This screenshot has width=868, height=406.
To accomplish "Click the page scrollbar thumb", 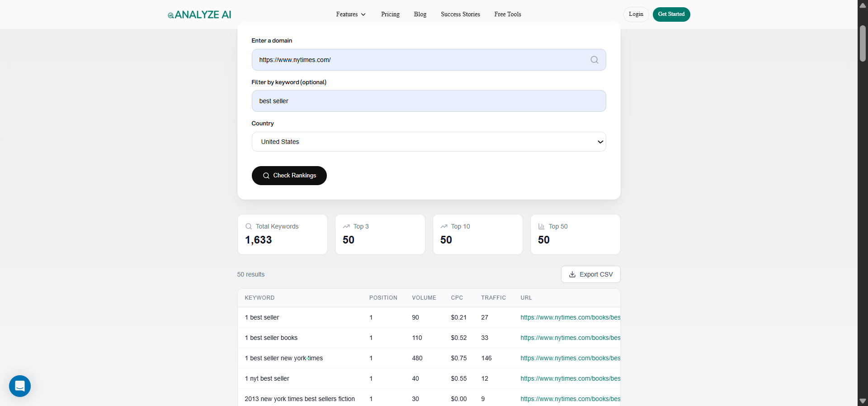I will 863,43.
